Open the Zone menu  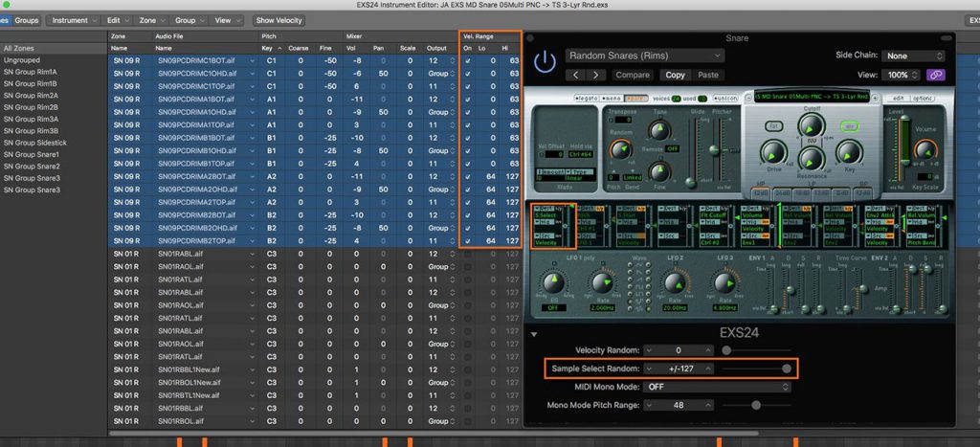pyautogui.click(x=151, y=20)
